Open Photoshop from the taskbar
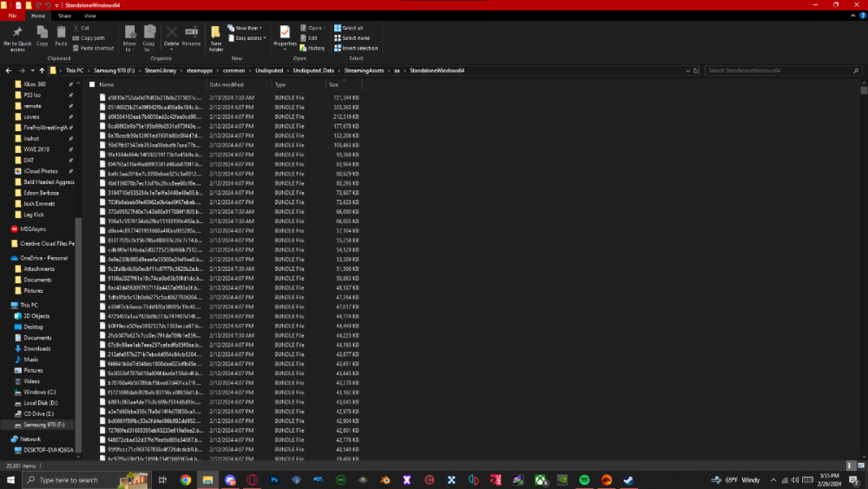This screenshot has width=868, height=489. (274, 479)
